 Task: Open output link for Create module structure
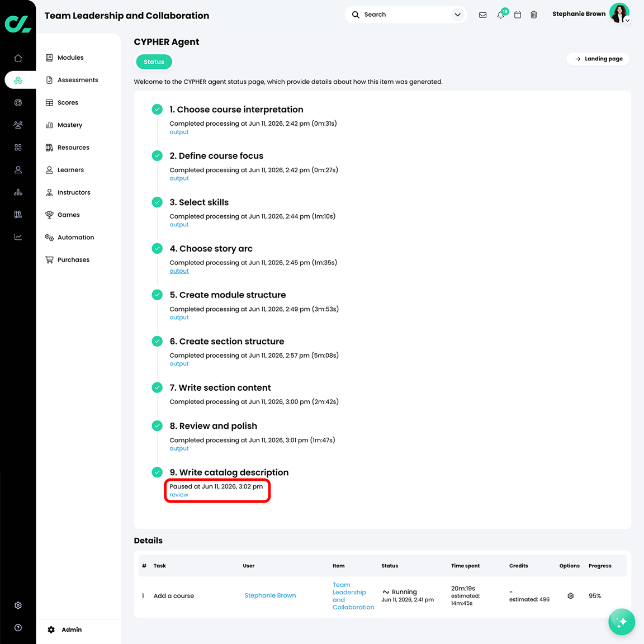tap(179, 318)
